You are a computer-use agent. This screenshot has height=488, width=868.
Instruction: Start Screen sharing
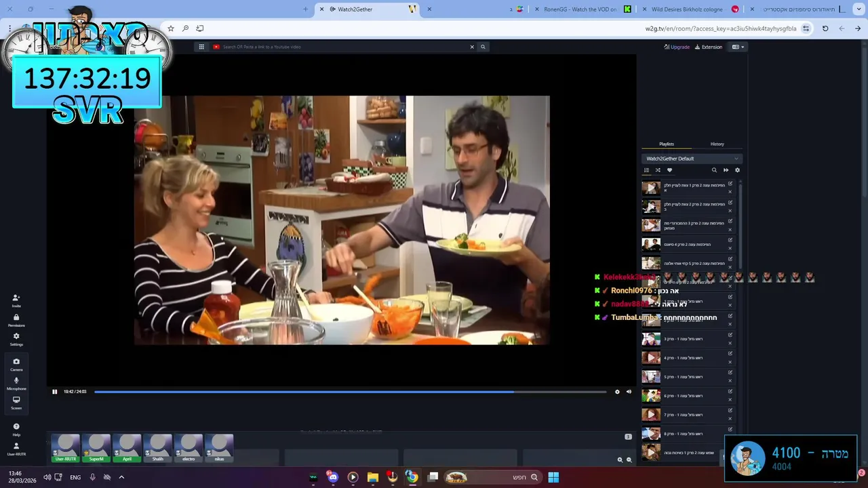(x=16, y=403)
